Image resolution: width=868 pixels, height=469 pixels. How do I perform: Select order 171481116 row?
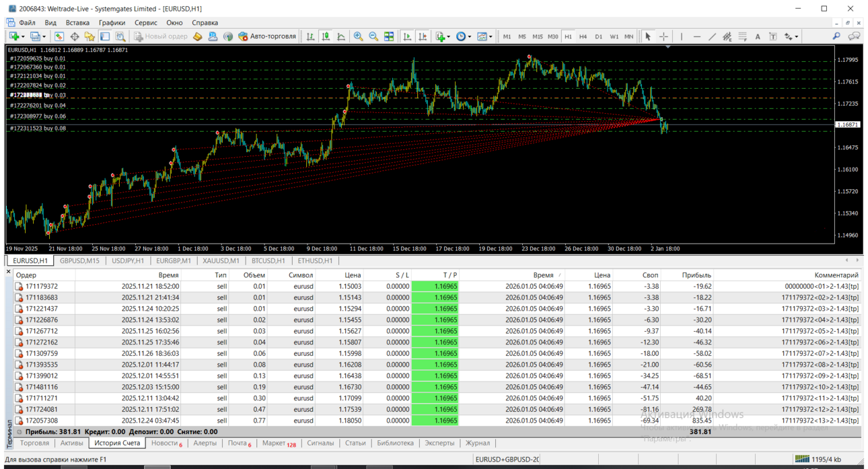click(x=437, y=387)
